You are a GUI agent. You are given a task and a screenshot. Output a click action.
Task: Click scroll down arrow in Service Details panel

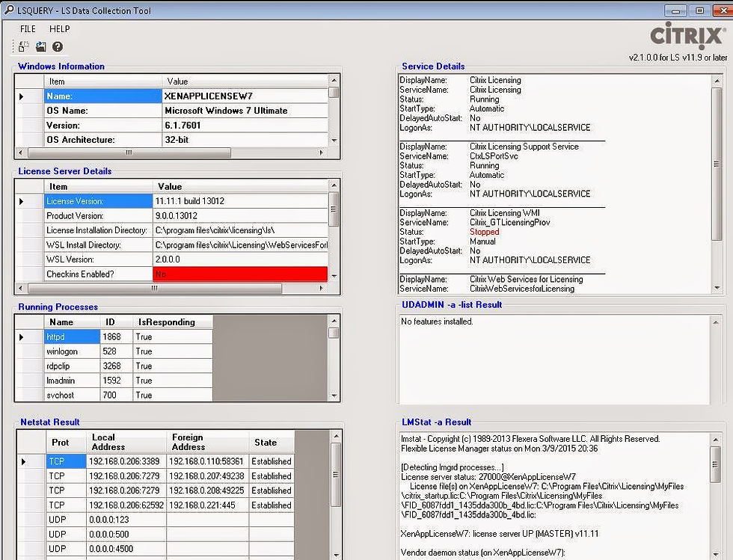tap(716, 289)
